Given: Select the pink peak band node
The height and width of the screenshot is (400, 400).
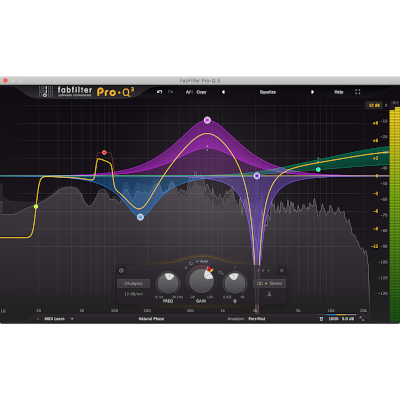Looking at the screenshot, I should pyautogui.click(x=207, y=120).
